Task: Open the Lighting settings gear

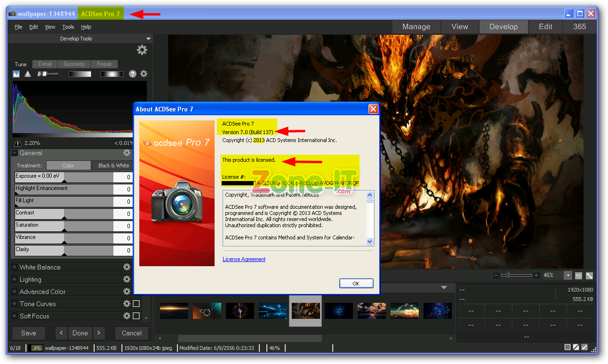Action: coord(127,279)
